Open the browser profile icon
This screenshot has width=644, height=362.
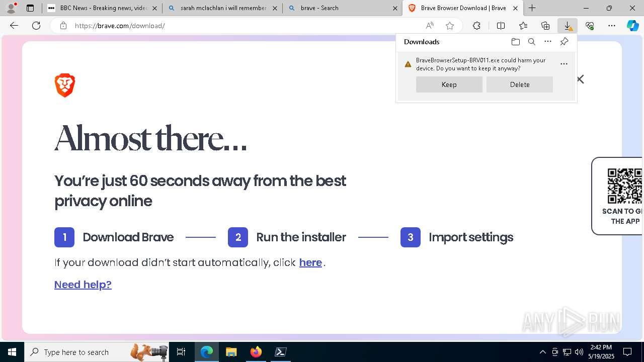tap(11, 8)
